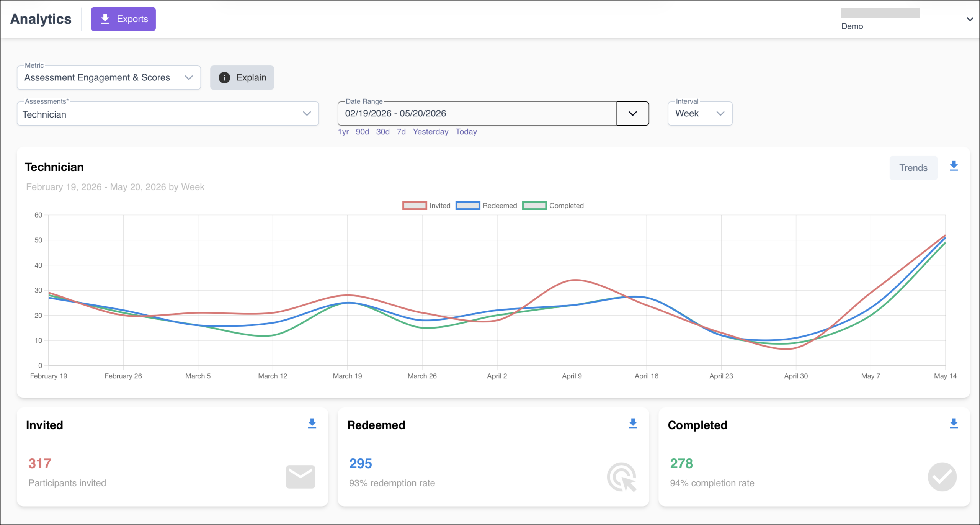Click the cursor-target icon in Redeemed card
Screen dimensions: 980x525
622,477
